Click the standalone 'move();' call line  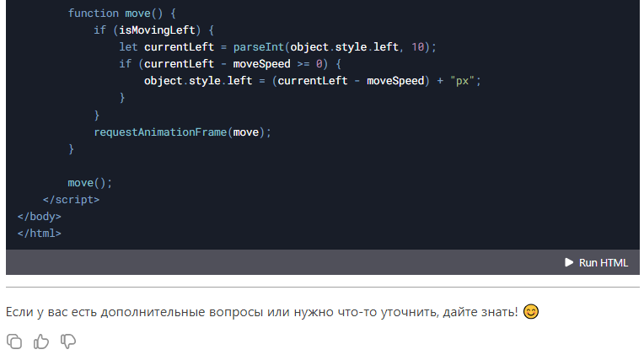click(89, 183)
